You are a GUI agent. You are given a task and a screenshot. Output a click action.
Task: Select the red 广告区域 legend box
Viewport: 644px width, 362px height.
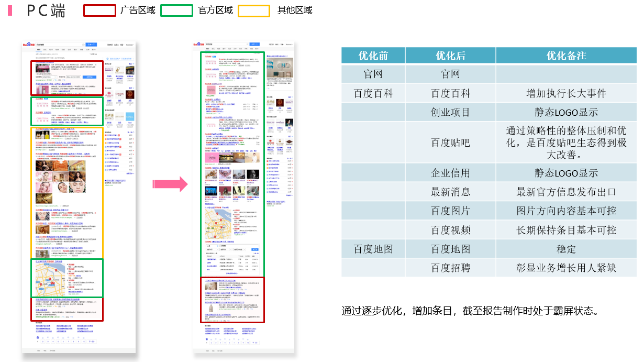pos(99,10)
